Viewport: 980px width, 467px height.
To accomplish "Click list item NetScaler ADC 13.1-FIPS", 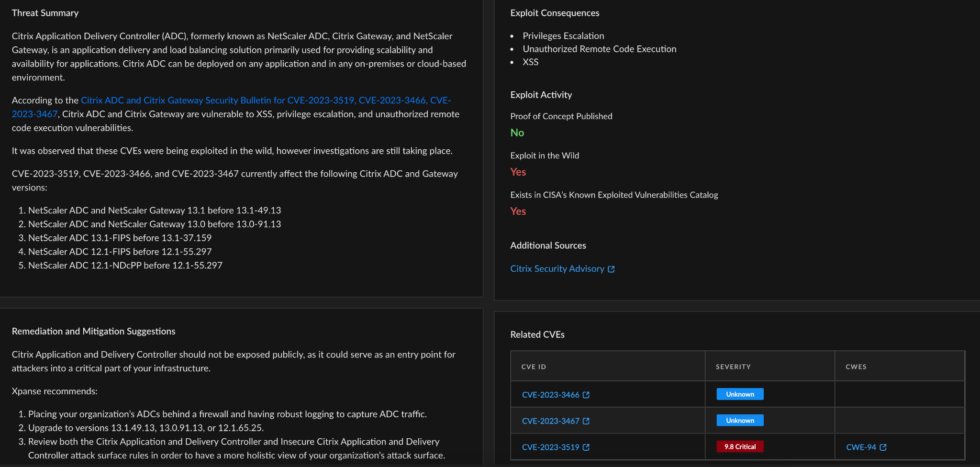I will pos(120,238).
